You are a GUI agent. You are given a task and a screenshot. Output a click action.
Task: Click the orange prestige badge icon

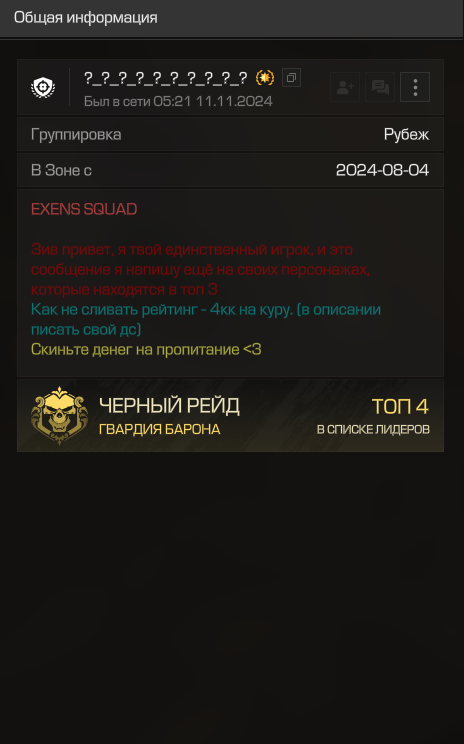coord(265,77)
